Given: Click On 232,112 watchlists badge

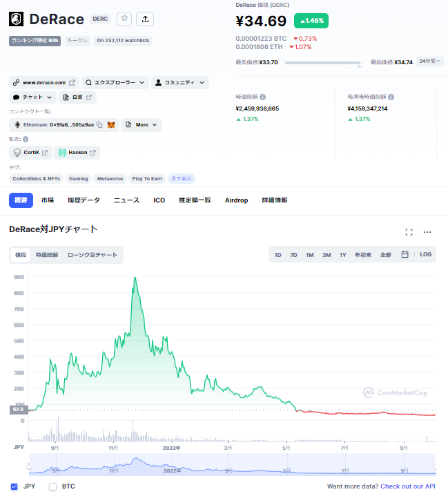Looking at the screenshot, I should (x=123, y=40).
